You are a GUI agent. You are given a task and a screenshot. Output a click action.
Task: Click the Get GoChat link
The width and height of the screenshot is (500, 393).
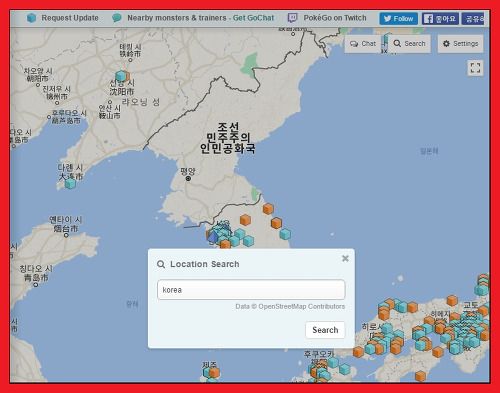coord(253,18)
